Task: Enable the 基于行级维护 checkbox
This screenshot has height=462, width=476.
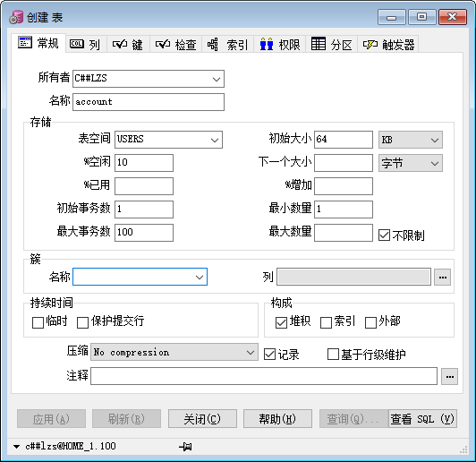Action: click(x=333, y=355)
